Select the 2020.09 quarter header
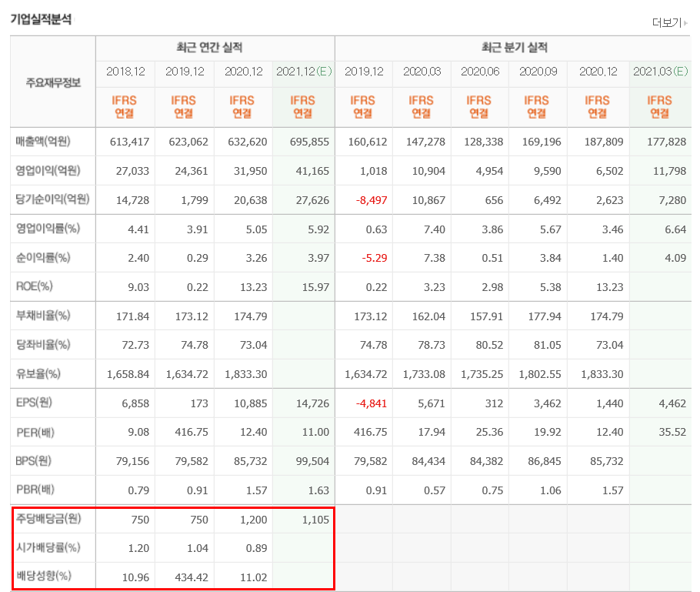 coord(538,72)
